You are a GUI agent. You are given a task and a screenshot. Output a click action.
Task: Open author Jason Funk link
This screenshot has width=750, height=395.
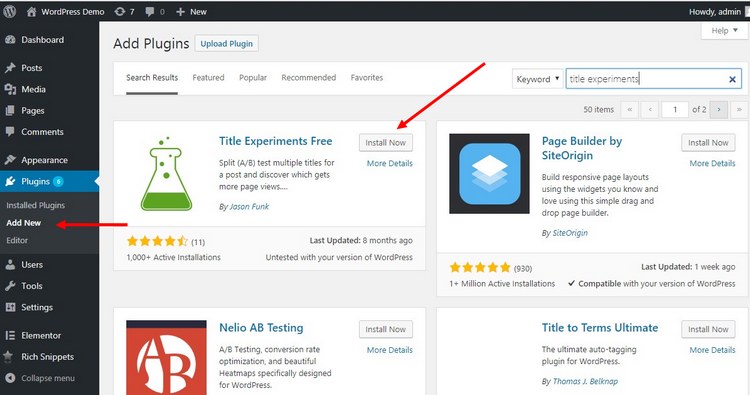click(x=249, y=207)
